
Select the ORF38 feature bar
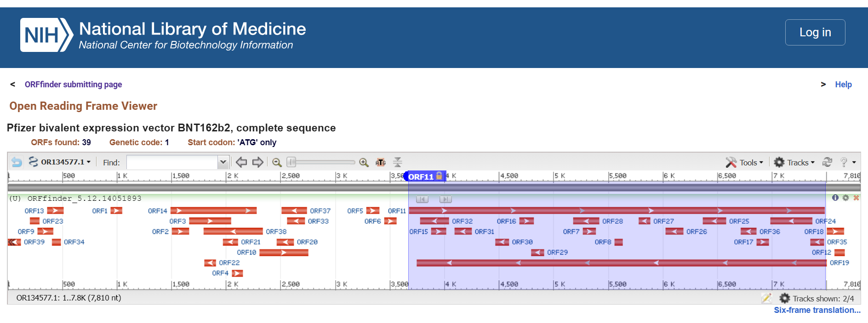pyautogui.click(x=233, y=232)
